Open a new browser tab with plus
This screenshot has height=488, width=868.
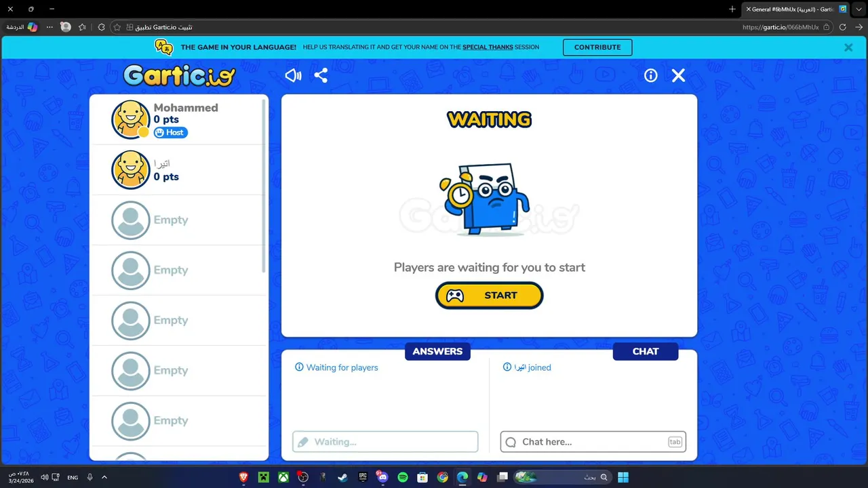coord(732,9)
